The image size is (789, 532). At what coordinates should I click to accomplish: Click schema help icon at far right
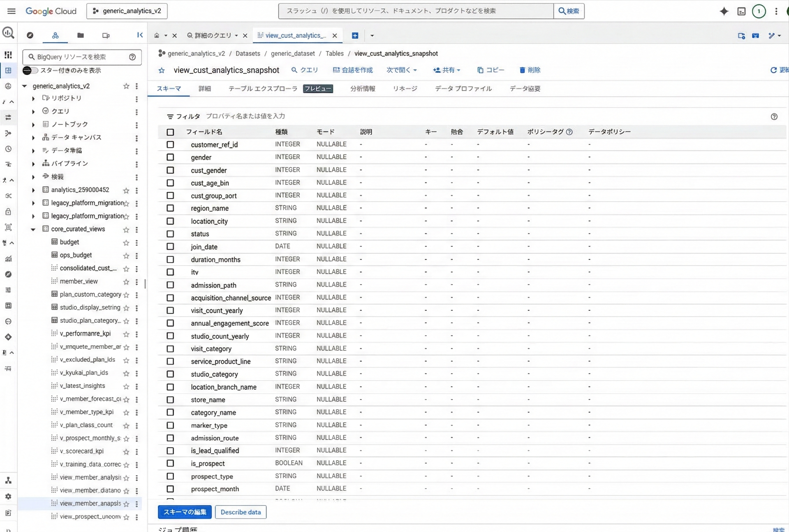click(774, 117)
